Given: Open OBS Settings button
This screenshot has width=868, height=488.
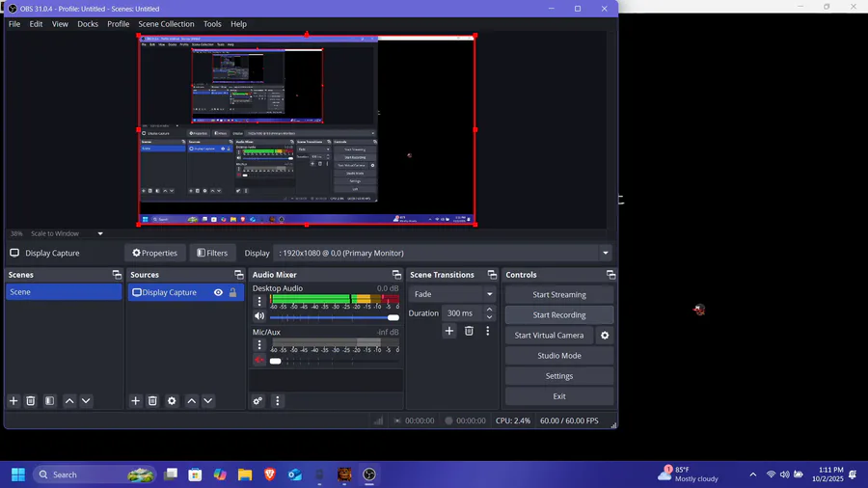Looking at the screenshot, I should [559, 376].
